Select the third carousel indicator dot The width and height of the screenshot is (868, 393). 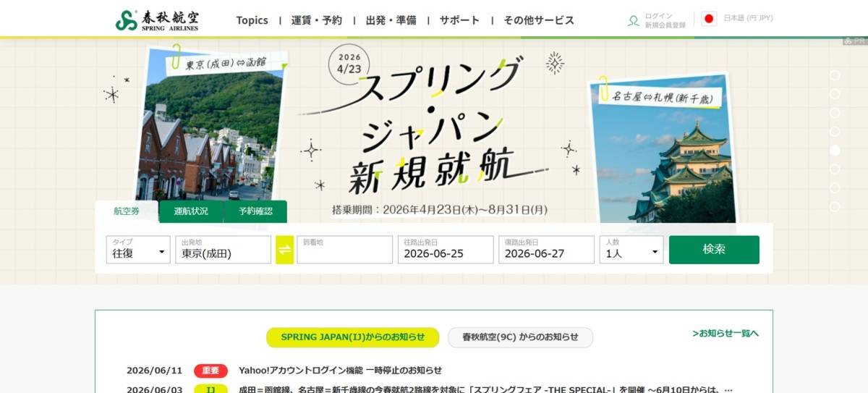point(835,113)
